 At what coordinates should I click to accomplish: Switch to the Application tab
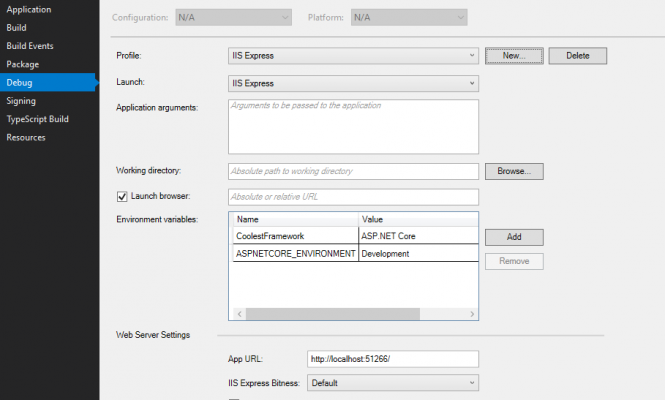coord(29,9)
